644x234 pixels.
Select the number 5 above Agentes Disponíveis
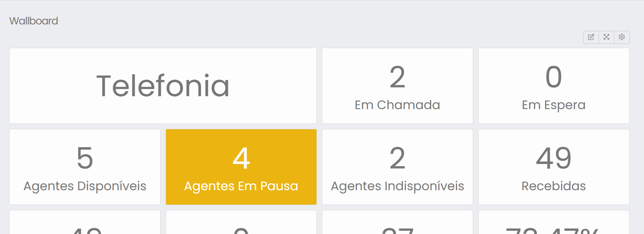pyautogui.click(x=85, y=158)
